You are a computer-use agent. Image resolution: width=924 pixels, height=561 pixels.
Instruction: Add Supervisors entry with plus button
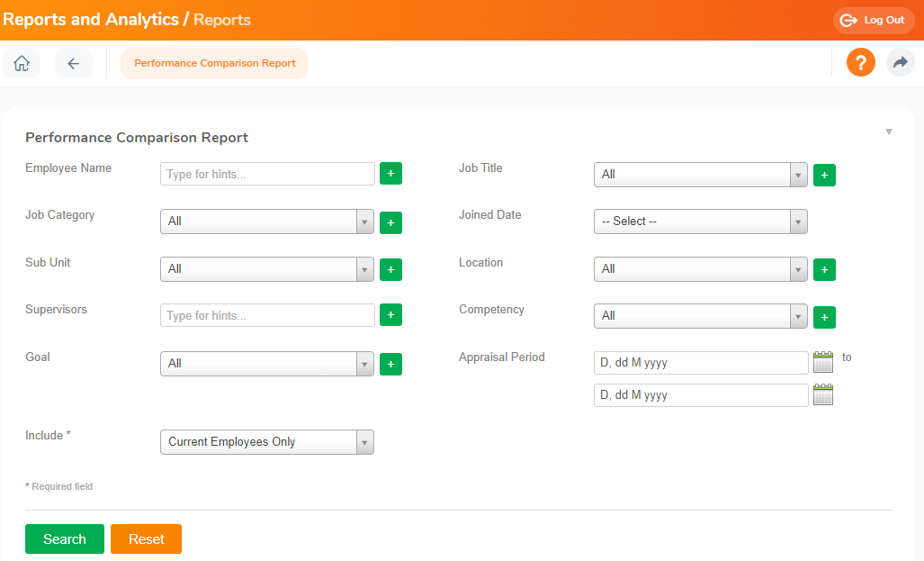[x=390, y=315]
